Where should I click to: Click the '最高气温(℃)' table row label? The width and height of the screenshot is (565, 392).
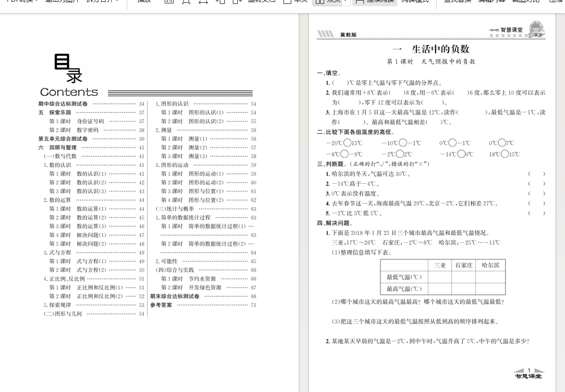tap(404, 289)
